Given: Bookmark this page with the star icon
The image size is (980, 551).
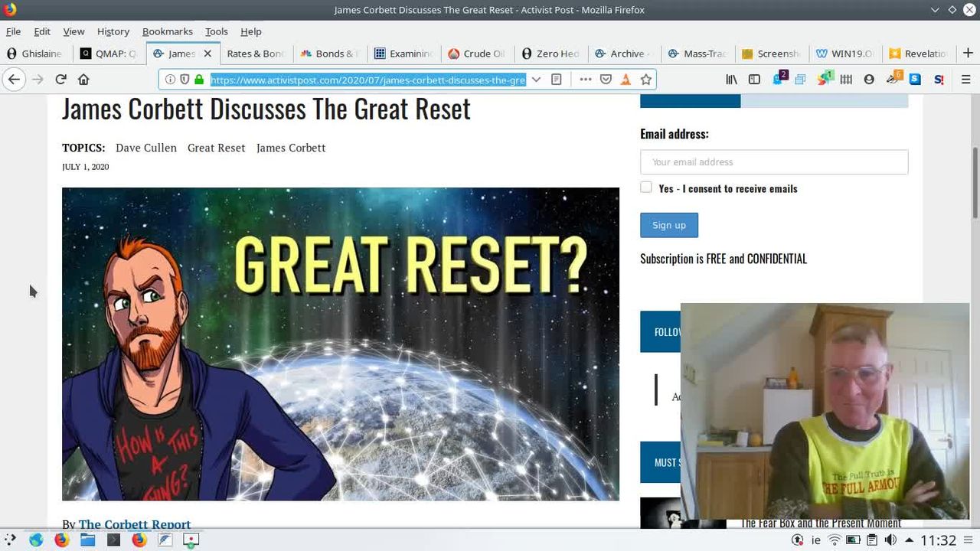Looking at the screenshot, I should [x=645, y=79].
